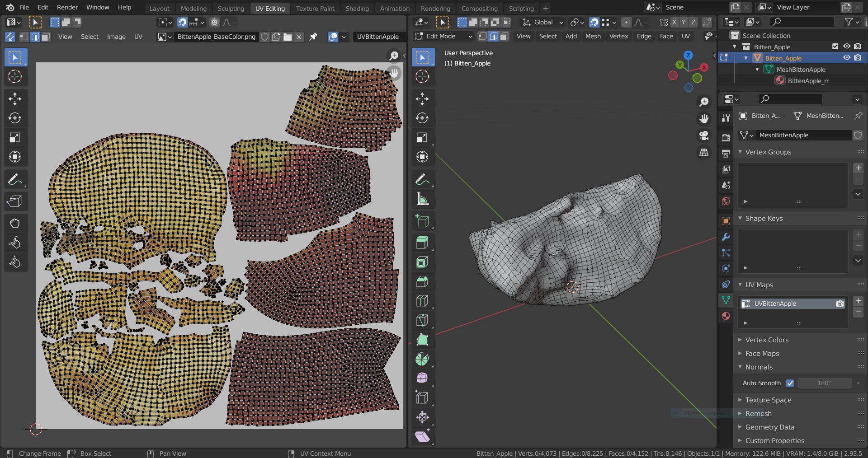Select the Rotate tool in UV editor
Viewport: 868px width, 458px height.
[15, 118]
